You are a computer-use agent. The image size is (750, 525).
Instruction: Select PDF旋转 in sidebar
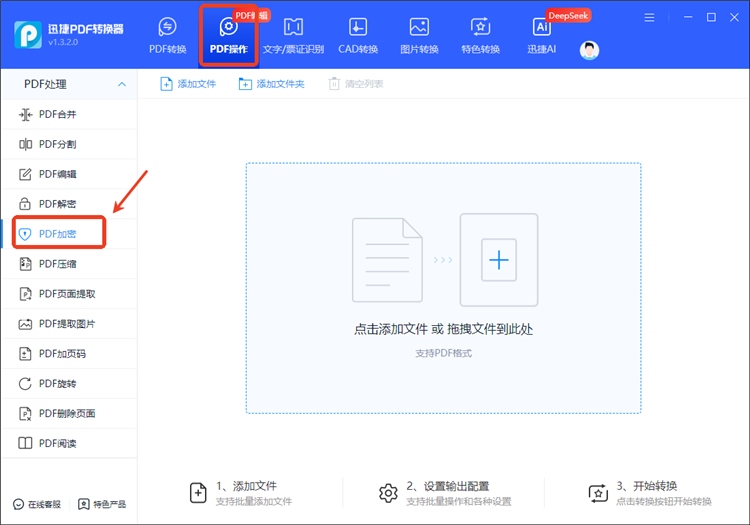pyautogui.click(x=69, y=383)
